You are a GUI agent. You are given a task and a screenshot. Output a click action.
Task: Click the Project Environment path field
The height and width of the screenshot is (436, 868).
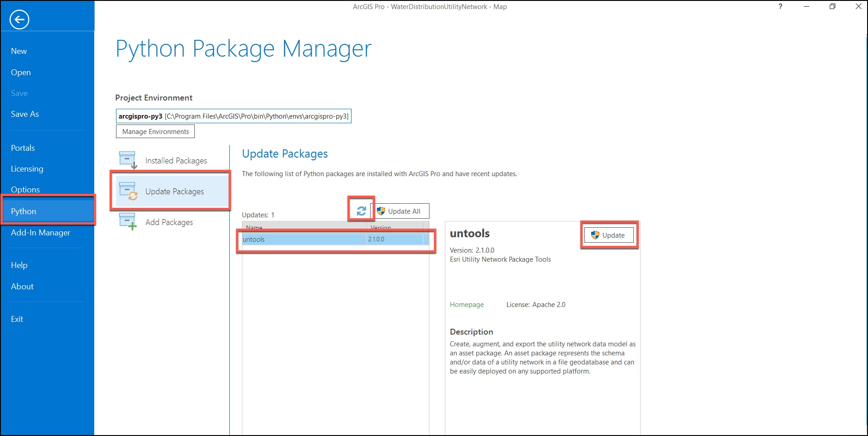(x=233, y=116)
